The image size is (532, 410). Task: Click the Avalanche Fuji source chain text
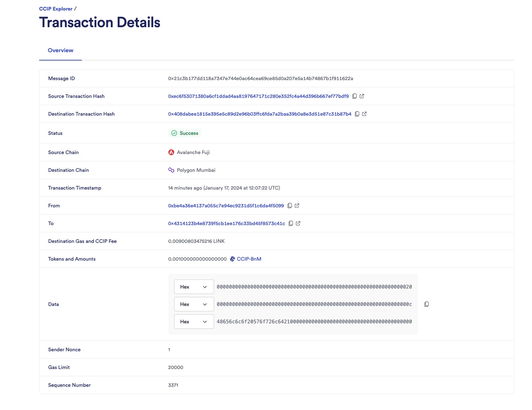pos(193,152)
